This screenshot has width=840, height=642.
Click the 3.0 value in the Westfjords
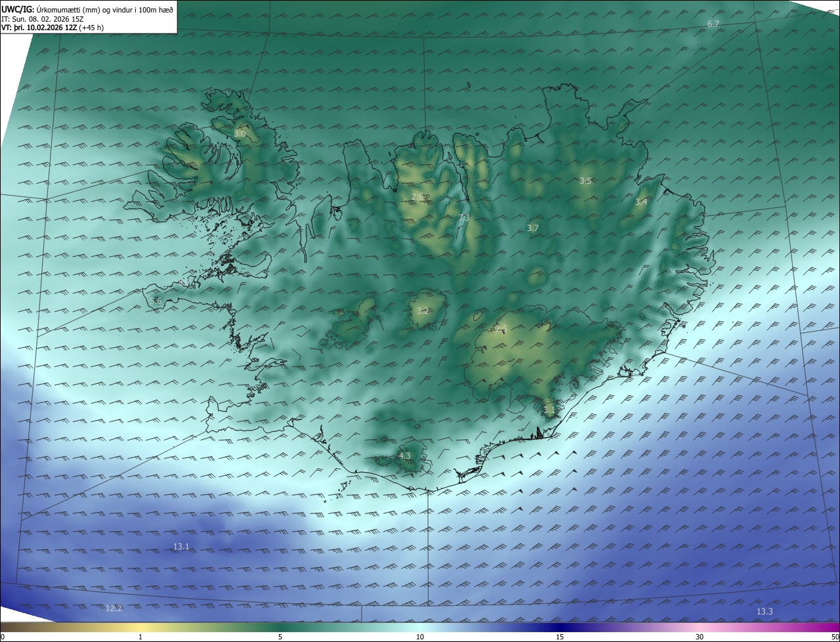click(x=240, y=133)
